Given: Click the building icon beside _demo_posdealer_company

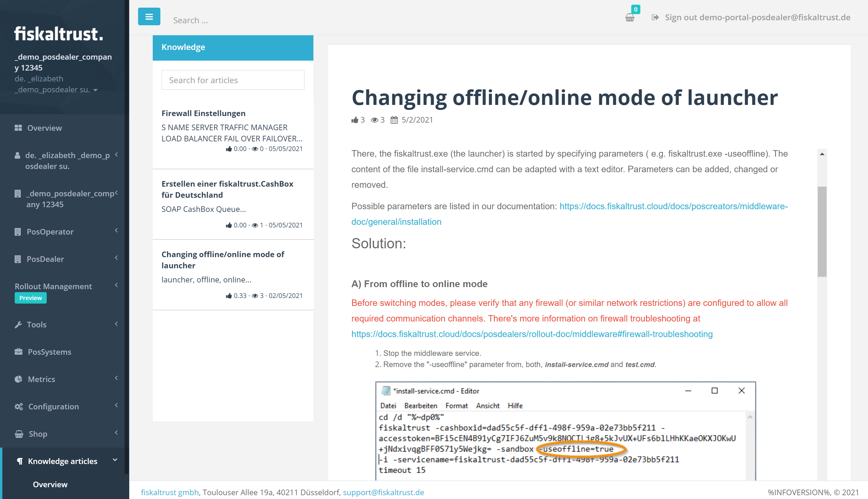Looking at the screenshot, I should pos(18,194).
